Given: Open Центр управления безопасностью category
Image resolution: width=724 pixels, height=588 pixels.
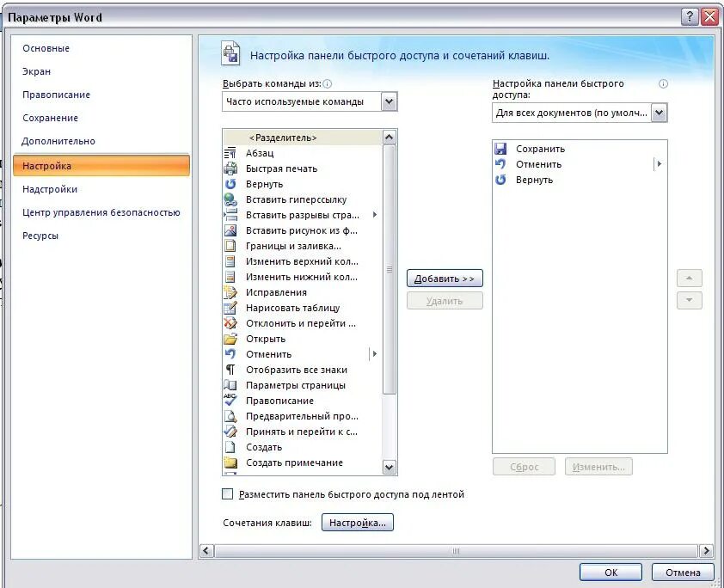Looking at the screenshot, I should point(101,213).
